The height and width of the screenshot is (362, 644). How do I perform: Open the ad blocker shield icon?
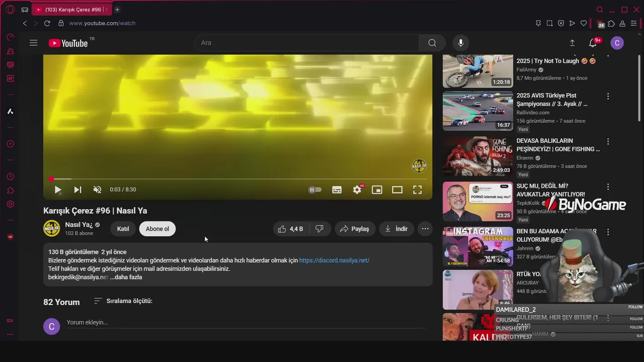click(x=561, y=23)
